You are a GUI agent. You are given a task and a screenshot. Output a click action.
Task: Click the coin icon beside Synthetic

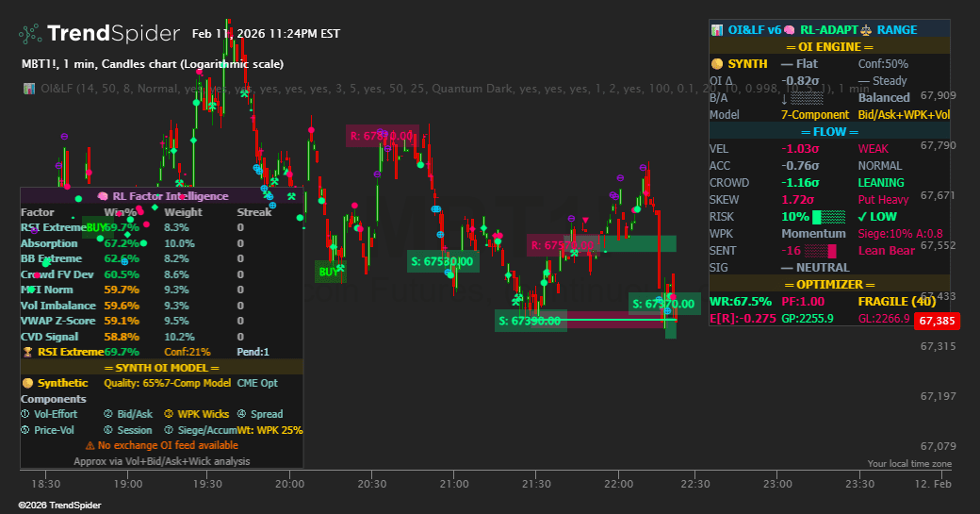(27, 383)
